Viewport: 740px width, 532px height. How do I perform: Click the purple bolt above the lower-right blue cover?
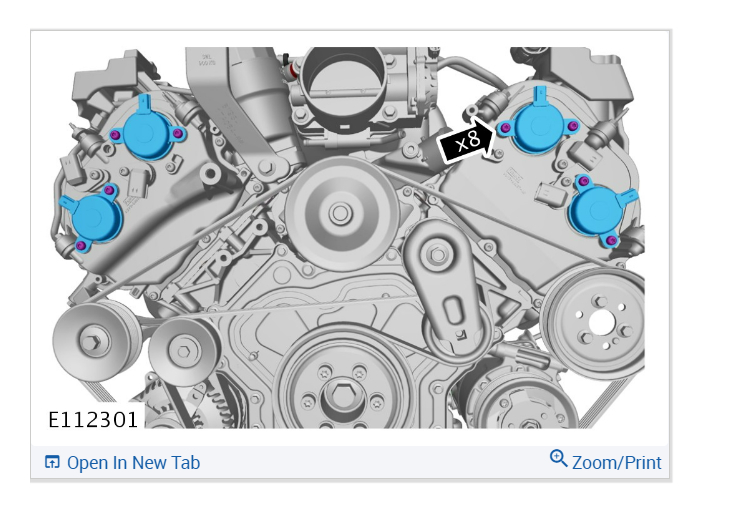tap(584, 181)
